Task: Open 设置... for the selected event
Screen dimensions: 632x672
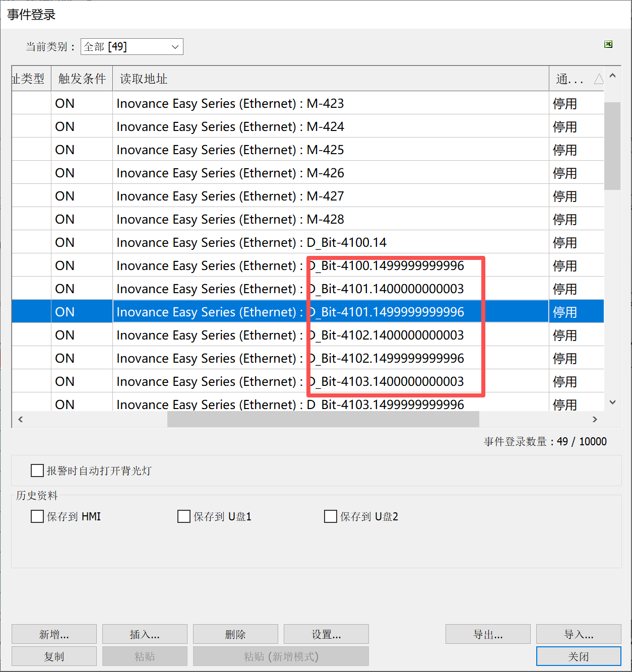Action: coord(326,634)
